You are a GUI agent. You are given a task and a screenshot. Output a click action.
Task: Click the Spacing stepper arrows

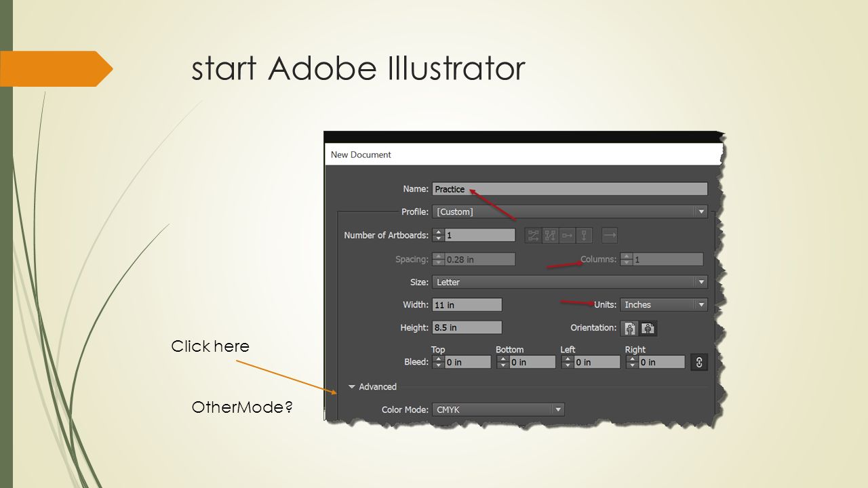click(438, 259)
